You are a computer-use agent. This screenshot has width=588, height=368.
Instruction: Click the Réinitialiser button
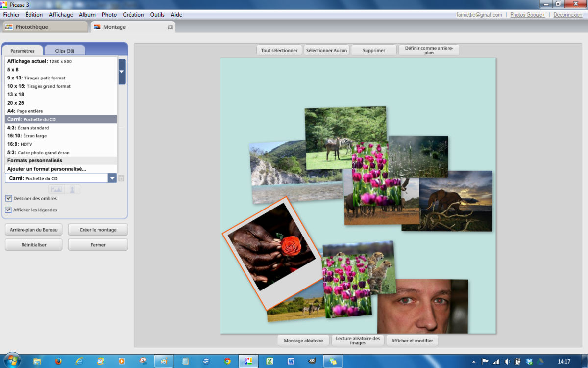pos(34,245)
